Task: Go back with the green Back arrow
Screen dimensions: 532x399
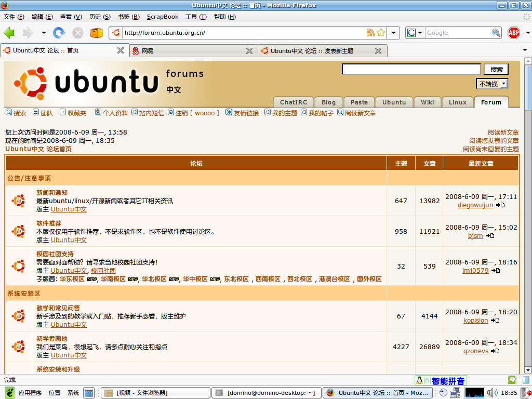Action: click(x=9, y=33)
